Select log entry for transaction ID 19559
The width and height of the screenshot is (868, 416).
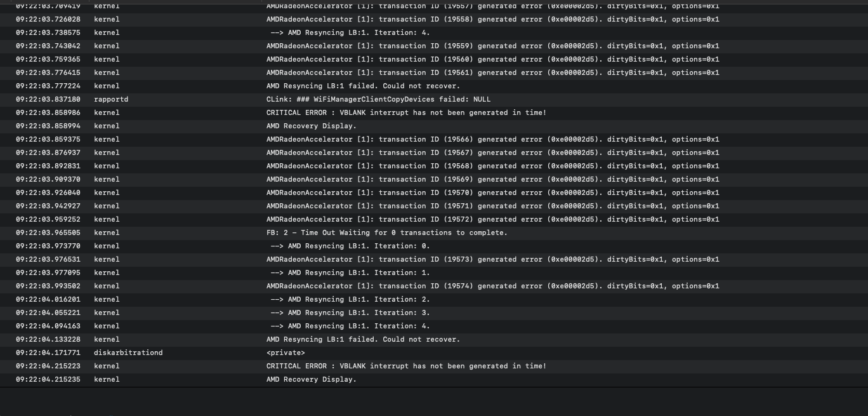[x=492, y=46]
